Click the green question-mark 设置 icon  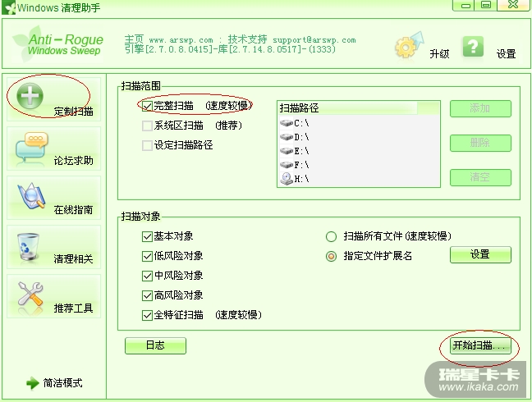(x=473, y=47)
